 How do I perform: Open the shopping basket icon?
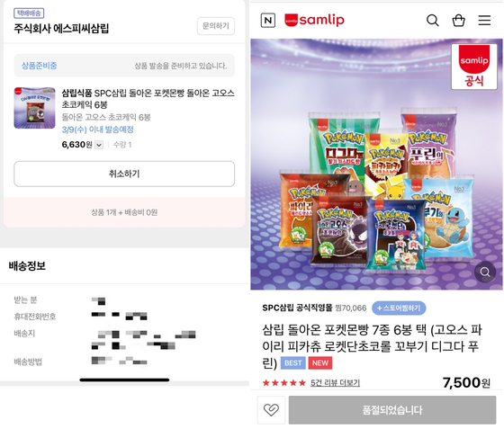(458, 21)
